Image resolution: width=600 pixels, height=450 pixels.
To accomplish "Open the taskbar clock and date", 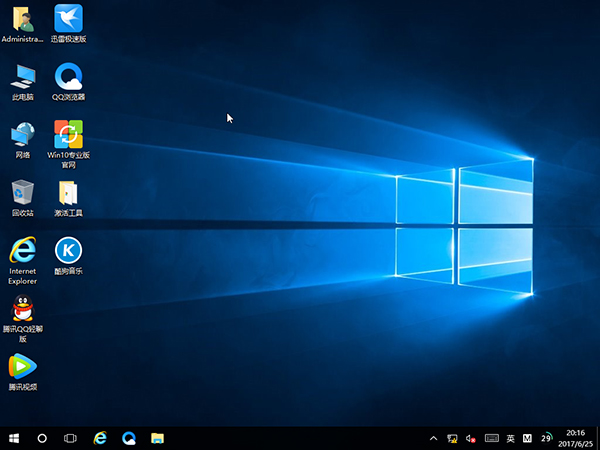I will [x=576, y=438].
